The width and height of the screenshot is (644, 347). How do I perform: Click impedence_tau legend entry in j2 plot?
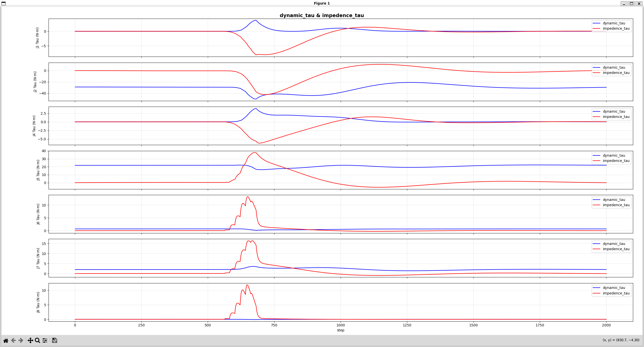tap(616, 73)
